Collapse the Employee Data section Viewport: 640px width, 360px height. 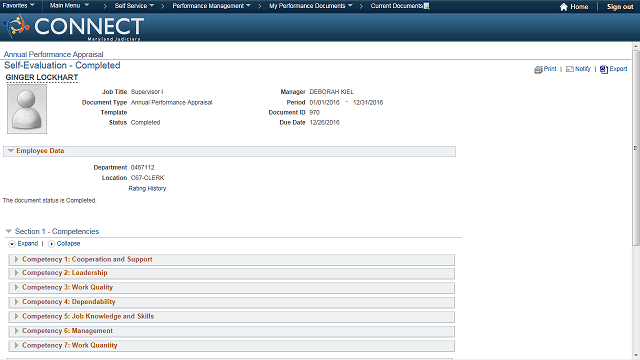(x=11, y=151)
